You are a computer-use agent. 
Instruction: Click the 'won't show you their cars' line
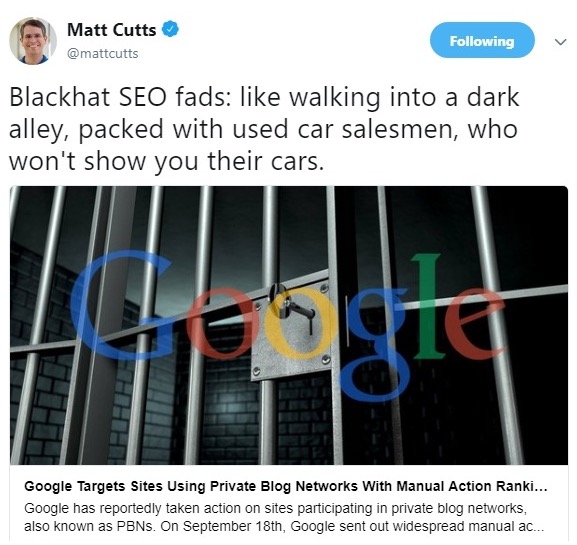coord(166,162)
